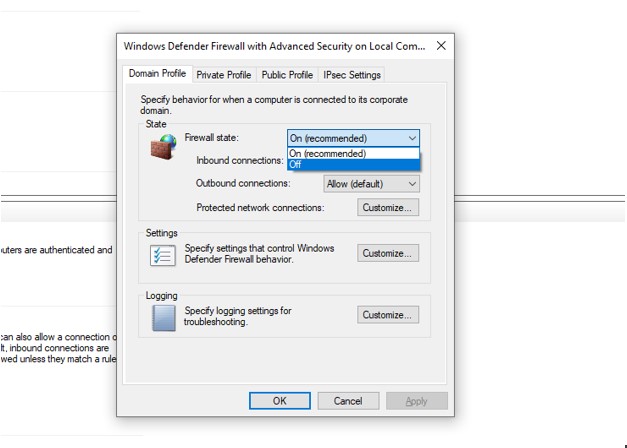Image resolution: width=627 pixels, height=448 pixels.
Task: Open the Private Profile tab
Action: coord(224,75)
